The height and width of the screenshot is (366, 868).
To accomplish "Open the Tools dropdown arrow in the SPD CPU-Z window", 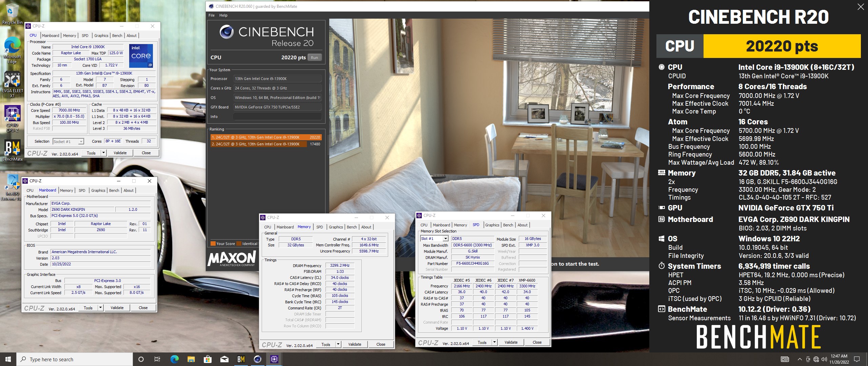I will [x=494, y=342].
